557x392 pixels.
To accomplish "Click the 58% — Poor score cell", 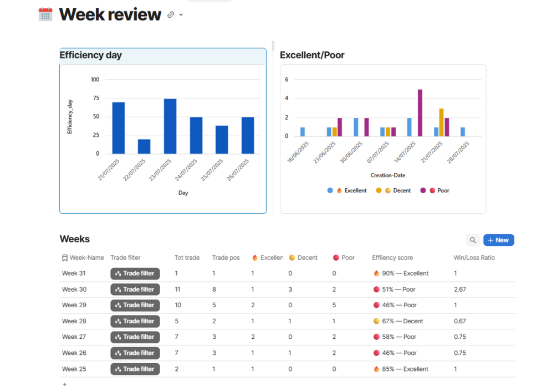I will [x=395, y=337].
